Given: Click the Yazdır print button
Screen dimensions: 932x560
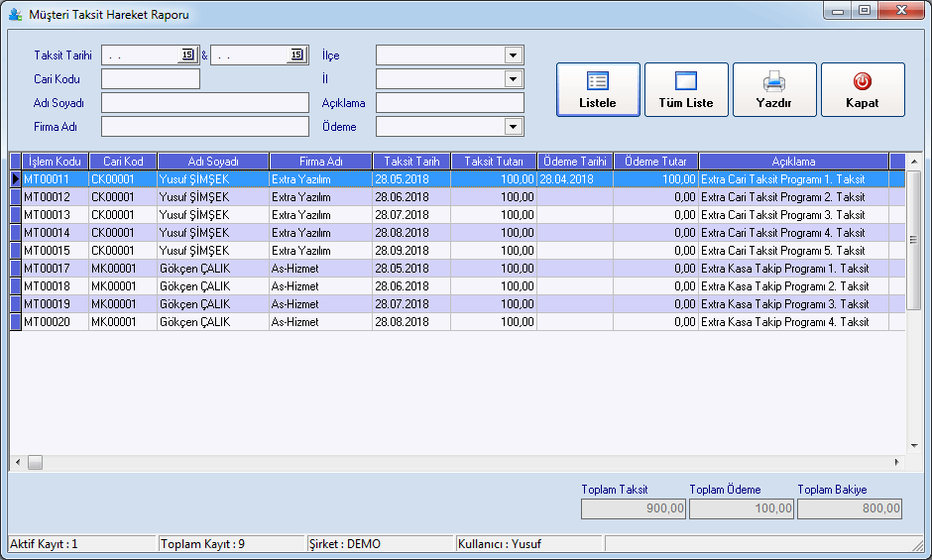Looking at the screenshot, I should tap(774, 90).
